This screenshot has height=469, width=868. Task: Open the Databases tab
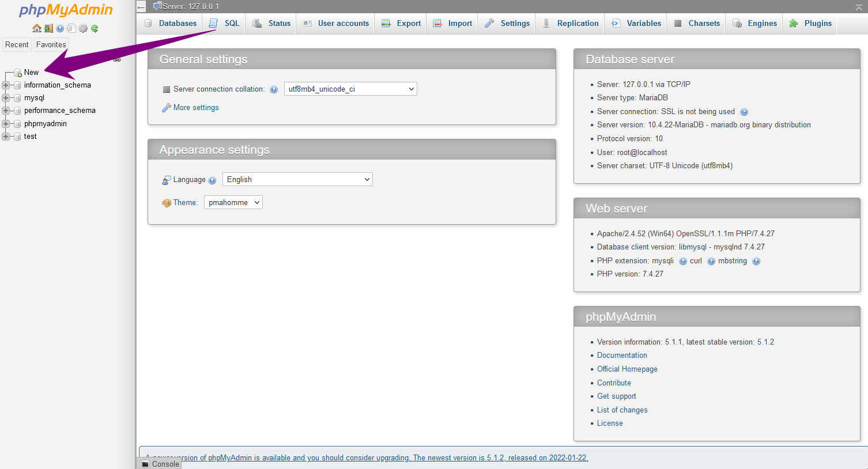point(171,24)
